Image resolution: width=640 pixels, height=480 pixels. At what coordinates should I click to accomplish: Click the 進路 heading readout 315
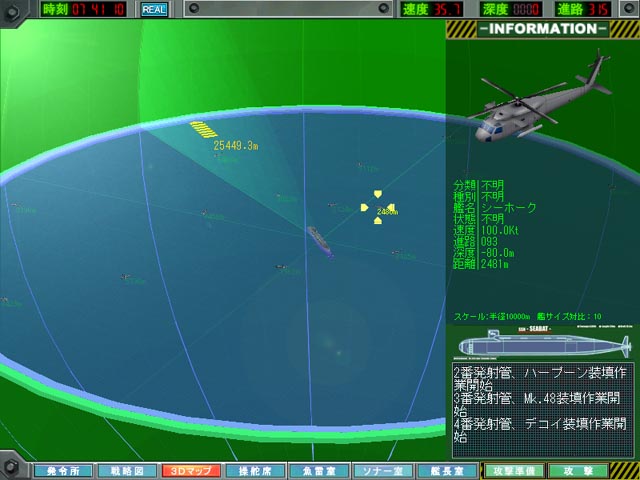[x=583, y=9]
